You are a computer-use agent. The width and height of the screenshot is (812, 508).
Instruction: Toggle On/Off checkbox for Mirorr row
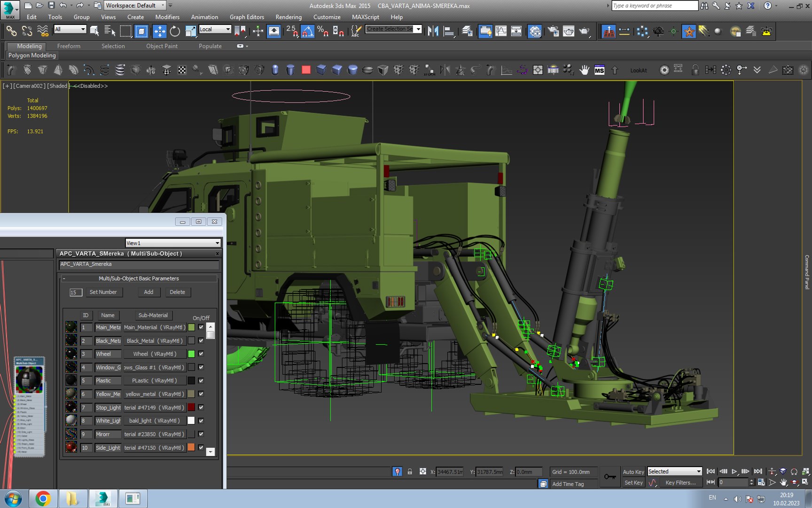pyautogui.click(x=201, y=434)
